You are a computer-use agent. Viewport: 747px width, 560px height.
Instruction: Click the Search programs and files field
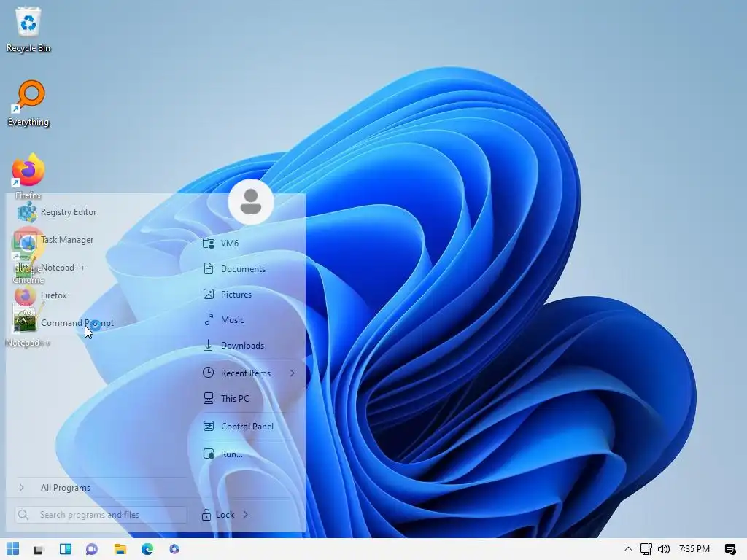point(101,515)
